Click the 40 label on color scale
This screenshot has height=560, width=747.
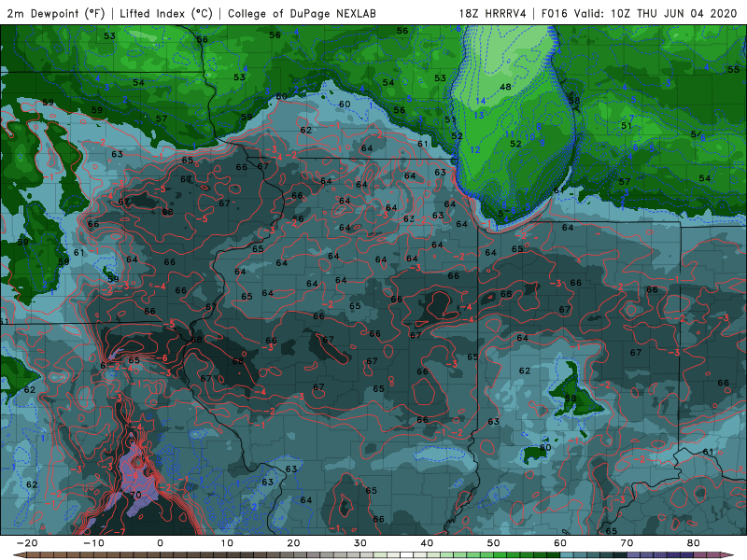tap(427, 543)
